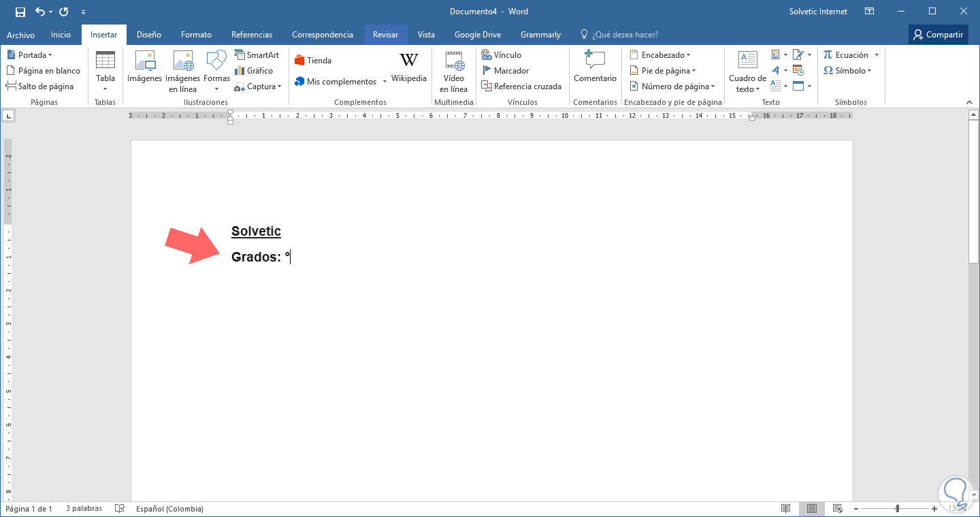Open the Google Drive tab
This screenshot has height=517, width=980.
tap(478, 35)
